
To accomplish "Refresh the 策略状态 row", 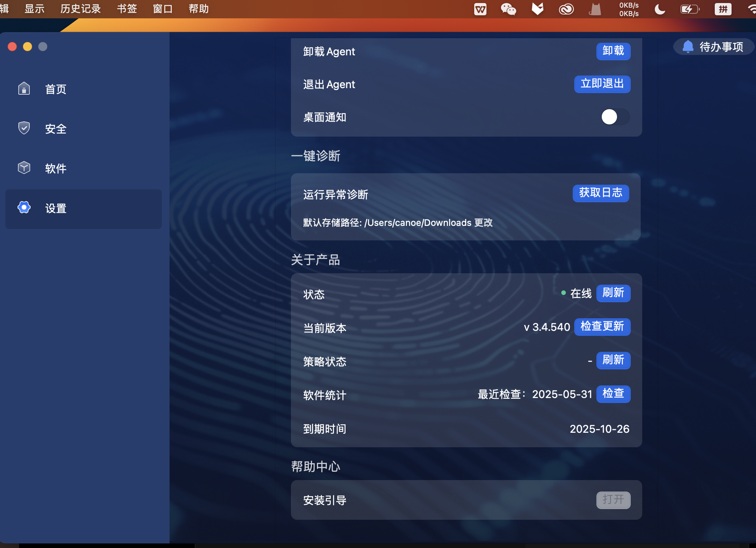I will [x=613, y=360].
